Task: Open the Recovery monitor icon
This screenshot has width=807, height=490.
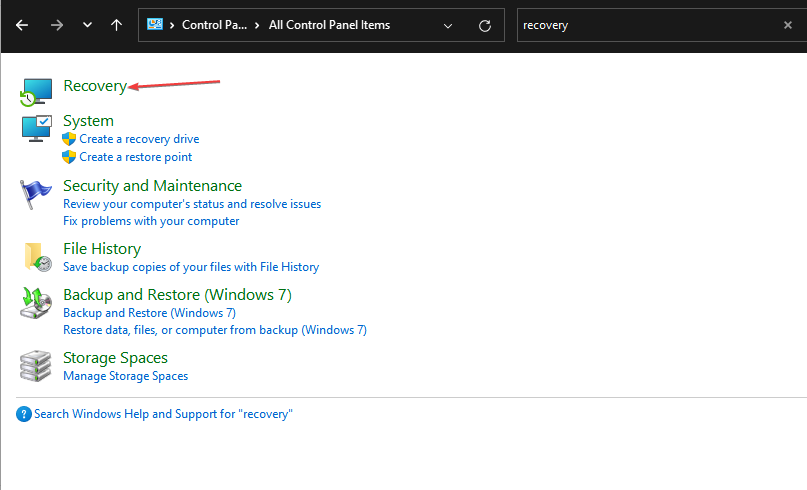Action: click(x=36, y=91)
